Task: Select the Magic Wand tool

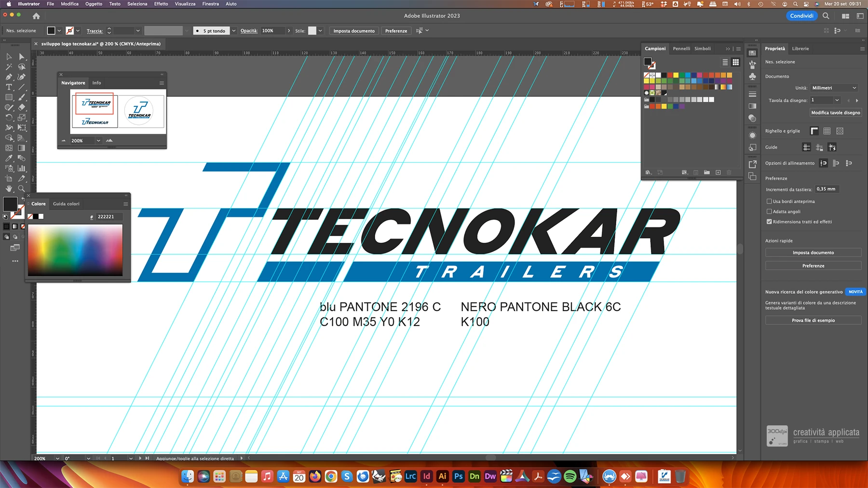Action: (x=9, y=66)
